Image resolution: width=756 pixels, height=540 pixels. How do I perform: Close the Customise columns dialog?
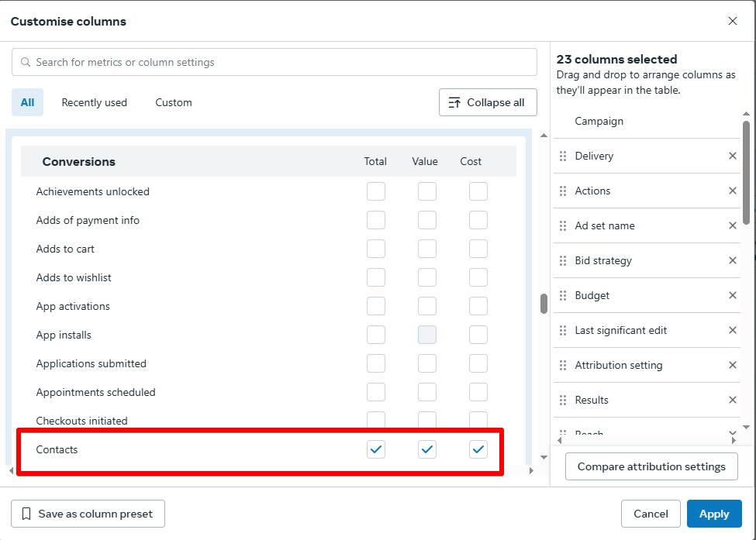pyautogui.click(x=733, y=21)
